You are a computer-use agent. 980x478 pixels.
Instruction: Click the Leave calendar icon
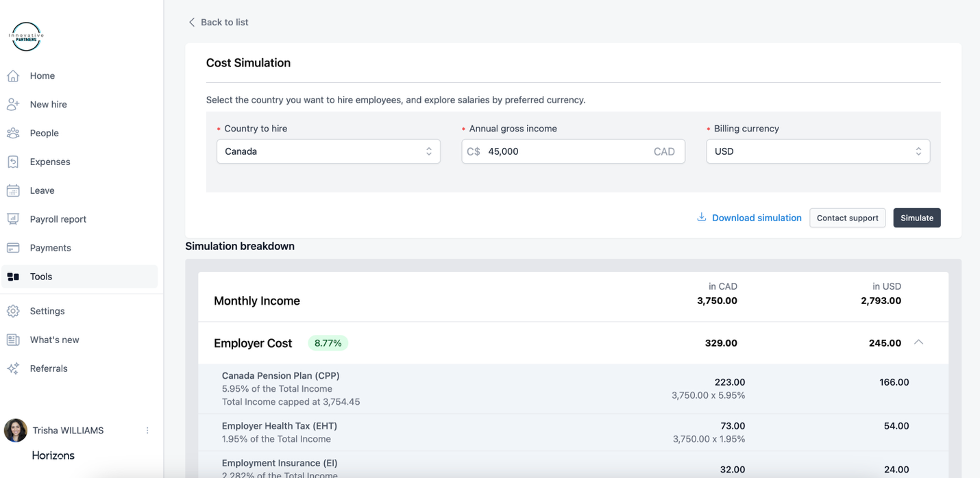pos(13,191)
